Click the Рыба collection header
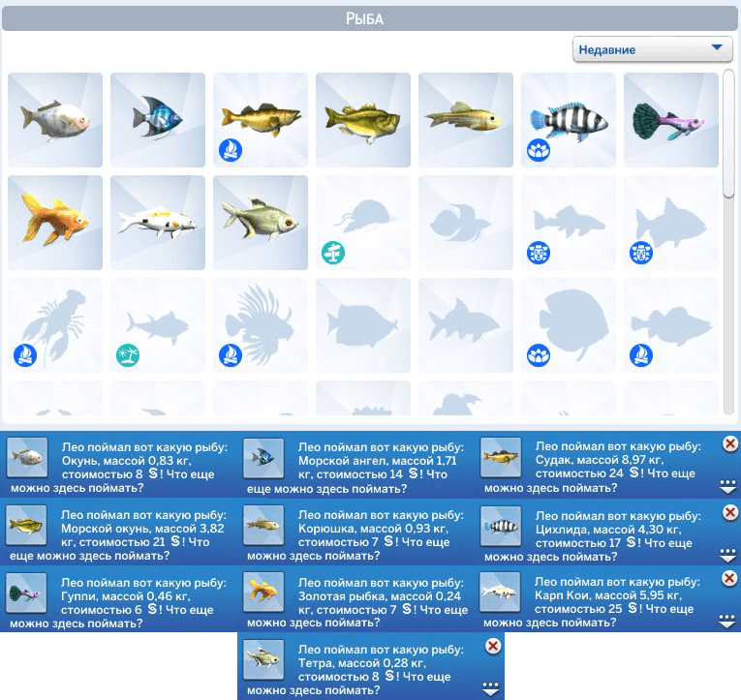741x700 pixels. [370, 18]
